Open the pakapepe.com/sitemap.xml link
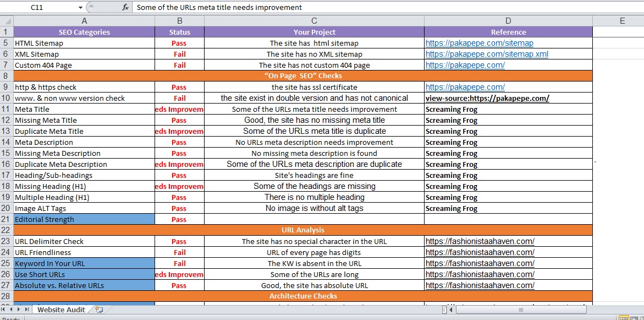644x320 pixels. pos(487,54)
